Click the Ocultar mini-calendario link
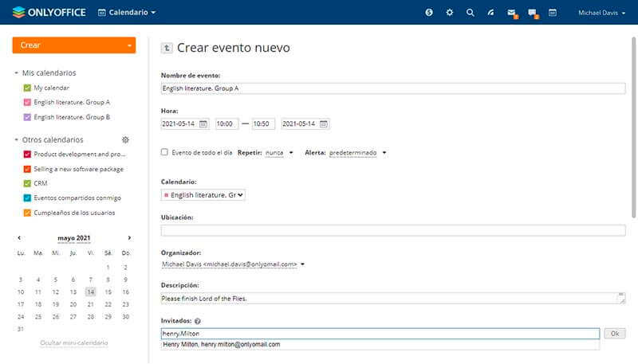Viewport: 638px width, 364px height. (x=74, y=342)
